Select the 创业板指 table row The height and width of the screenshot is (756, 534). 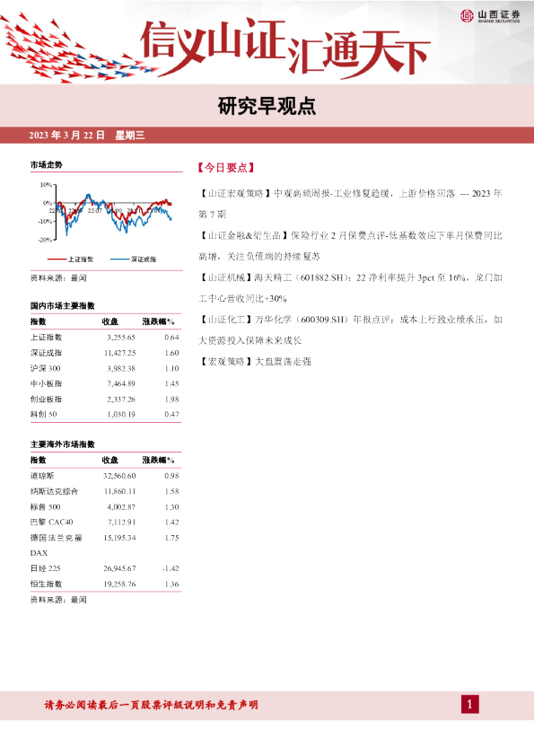pyautogui.click(x=105, y=400)
